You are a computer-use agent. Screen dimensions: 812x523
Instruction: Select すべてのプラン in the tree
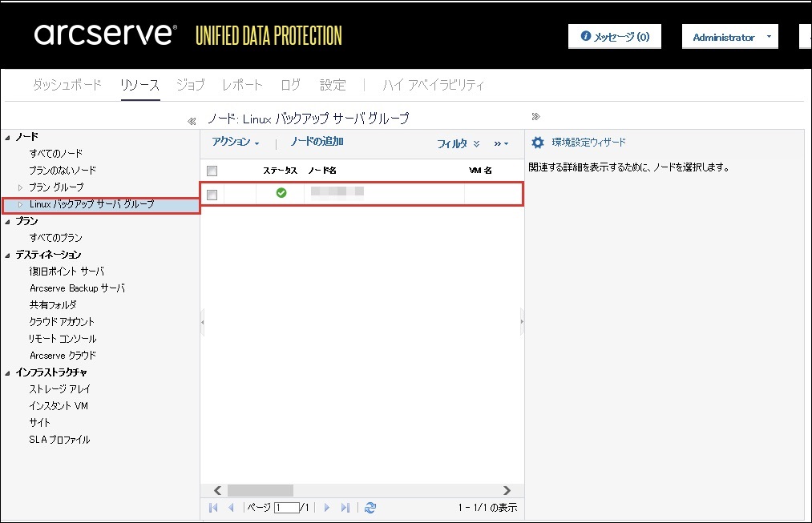tap(56, 238)
